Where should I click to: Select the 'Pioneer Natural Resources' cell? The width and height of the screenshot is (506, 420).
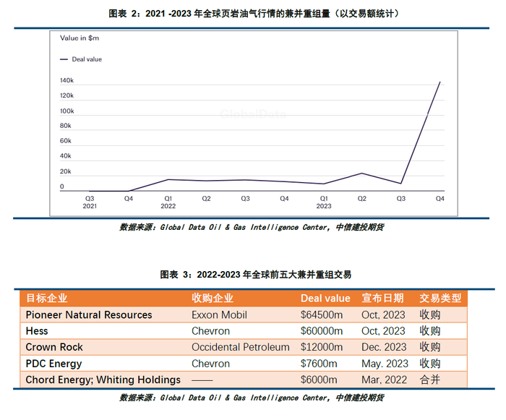pyautogui.click(x=89, y=314)
